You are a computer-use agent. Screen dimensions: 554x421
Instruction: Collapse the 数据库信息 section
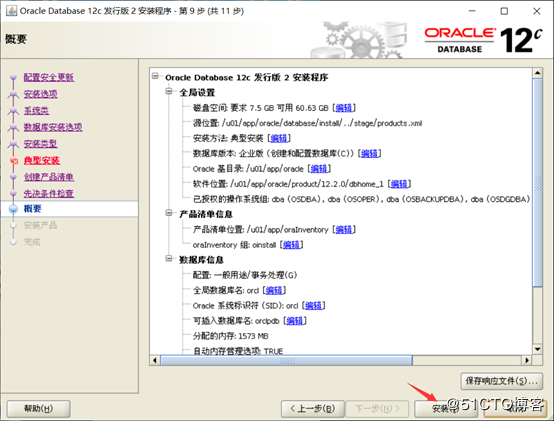pyautogui.click(x=169, y=259)
